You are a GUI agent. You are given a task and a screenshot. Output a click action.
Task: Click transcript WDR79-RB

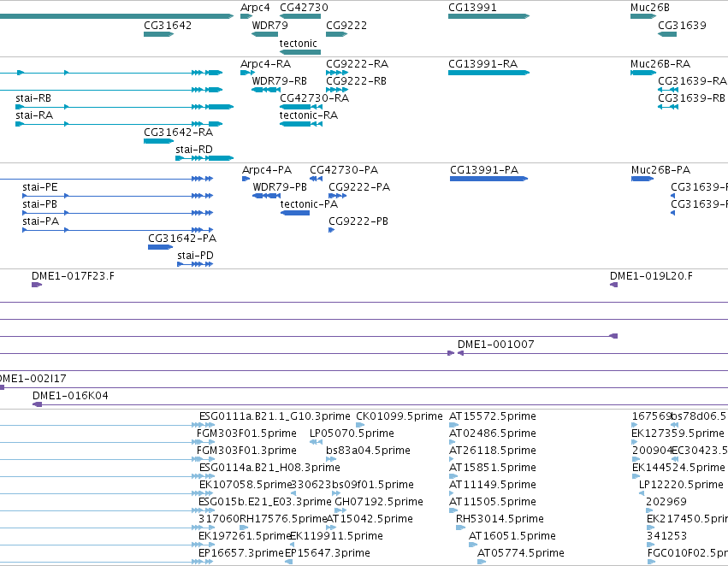coord(266,90)
